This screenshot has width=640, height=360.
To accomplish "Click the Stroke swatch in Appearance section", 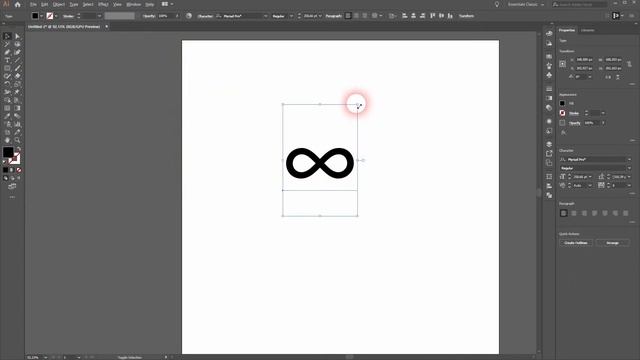I will (562, 113).
